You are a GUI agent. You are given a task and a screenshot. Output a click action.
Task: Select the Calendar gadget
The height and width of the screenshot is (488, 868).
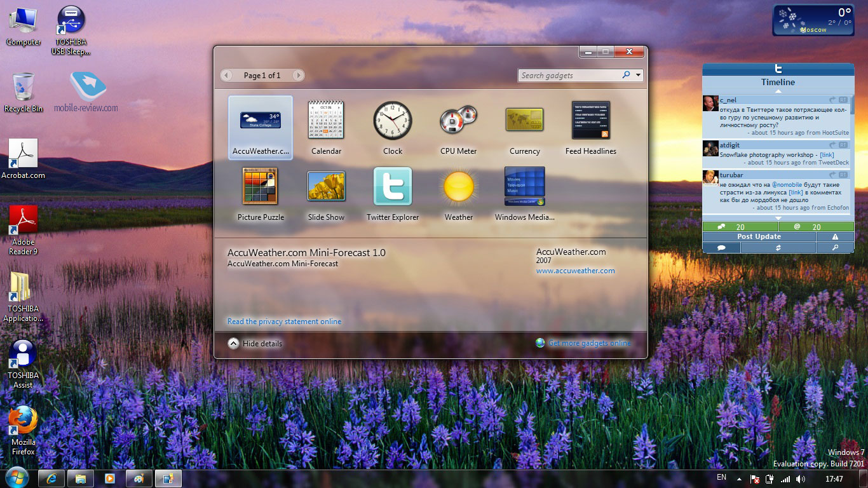326,128
